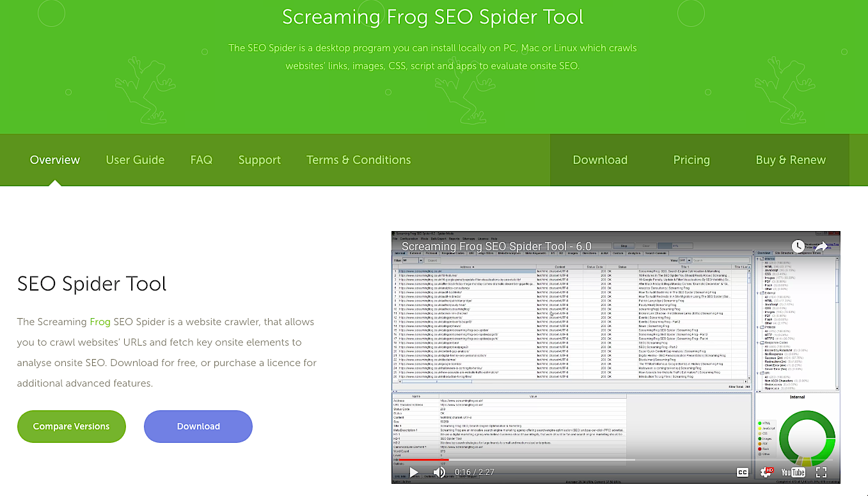Click the 'Screaming Frog SEO Spider Tool' banner title
This screenshot has height=496, width=868.
point(433,17)
